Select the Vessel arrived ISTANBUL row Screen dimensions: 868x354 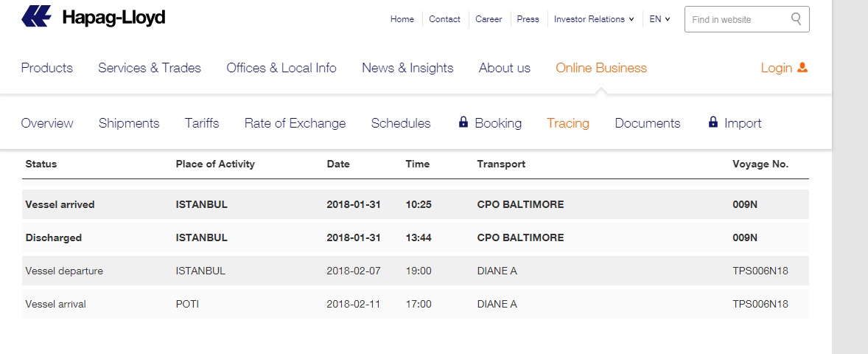click(415, 204)
